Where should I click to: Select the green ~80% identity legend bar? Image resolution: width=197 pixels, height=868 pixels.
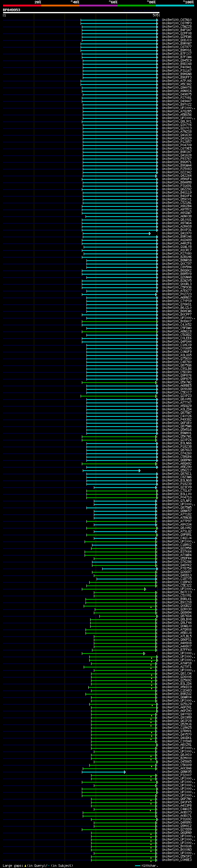point(137,6)
